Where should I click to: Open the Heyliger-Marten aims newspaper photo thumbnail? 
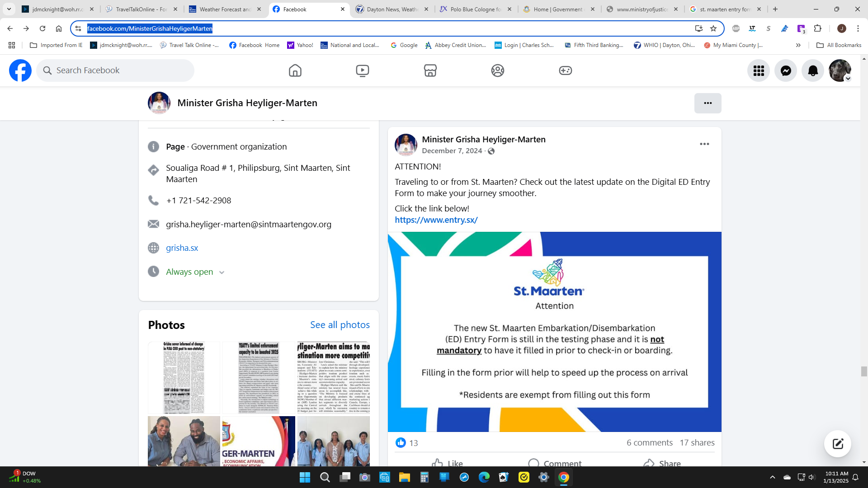coord(334,378)
